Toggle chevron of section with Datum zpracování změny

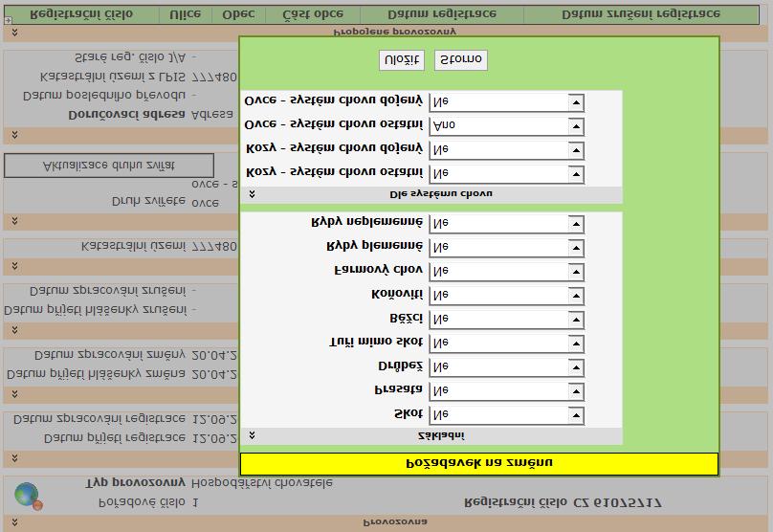click(x=14, y=394)
